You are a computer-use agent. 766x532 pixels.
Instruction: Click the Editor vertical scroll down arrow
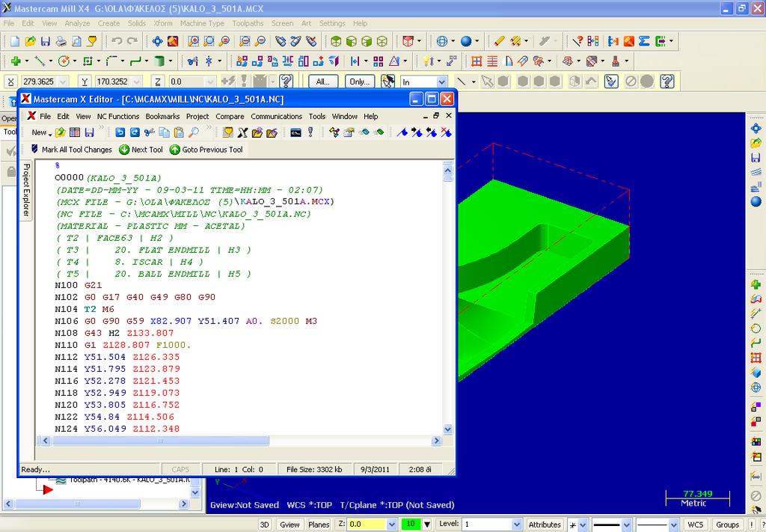[x=447, y=429]
